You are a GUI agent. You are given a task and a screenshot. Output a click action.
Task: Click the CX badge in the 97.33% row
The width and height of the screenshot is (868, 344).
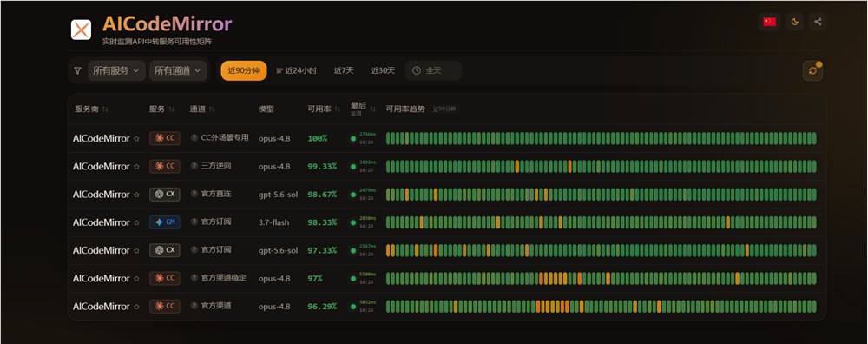click(x=164, y=250)
